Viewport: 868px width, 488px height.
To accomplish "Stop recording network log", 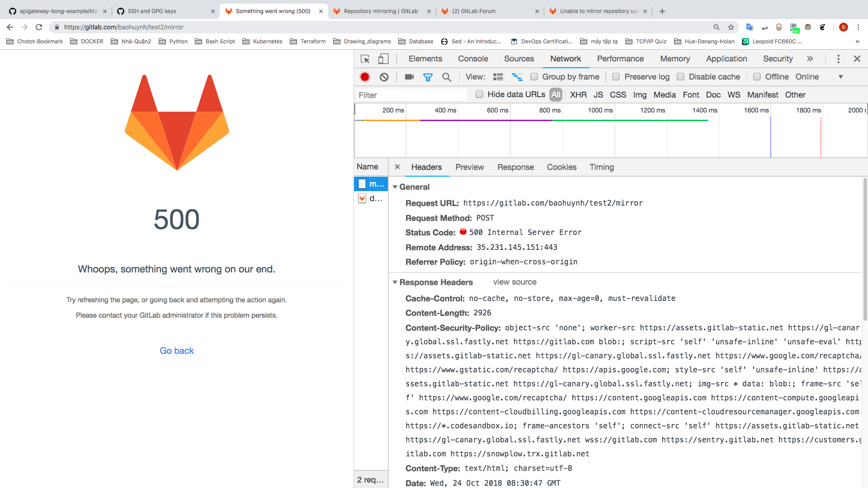I will coord(365,77).
